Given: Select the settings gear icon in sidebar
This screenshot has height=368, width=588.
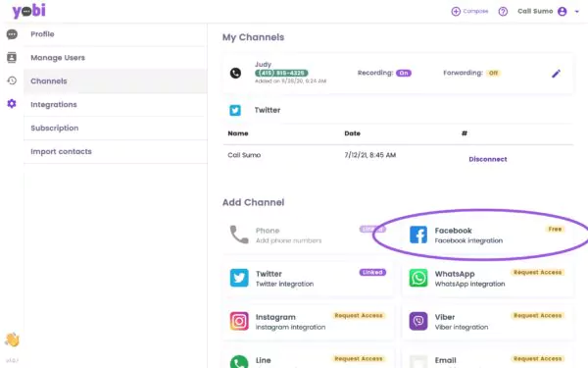Looking at the screenshot, I should pyautogui.click(x=12, y=104).
